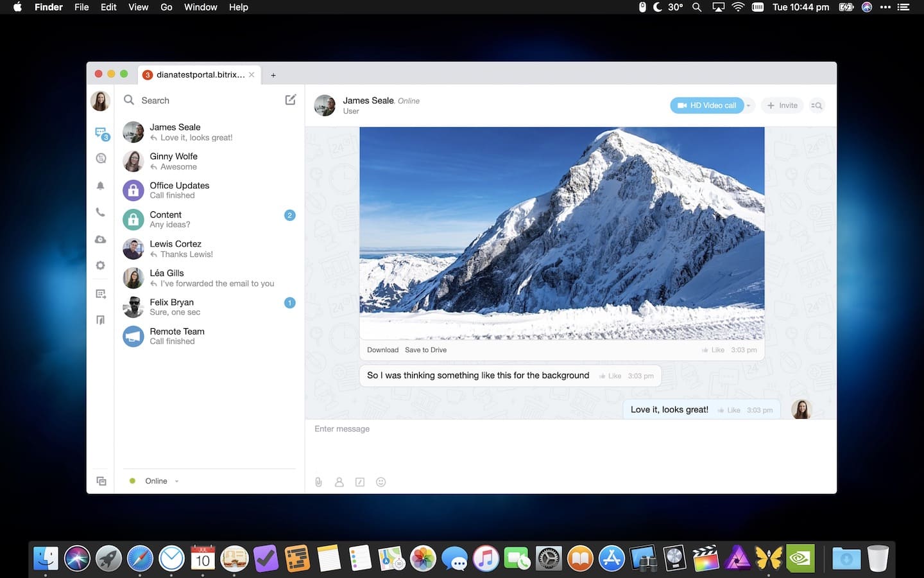Screen dimensions: 924x578
Task: Compose a new chat message
Action: point(290,100)
